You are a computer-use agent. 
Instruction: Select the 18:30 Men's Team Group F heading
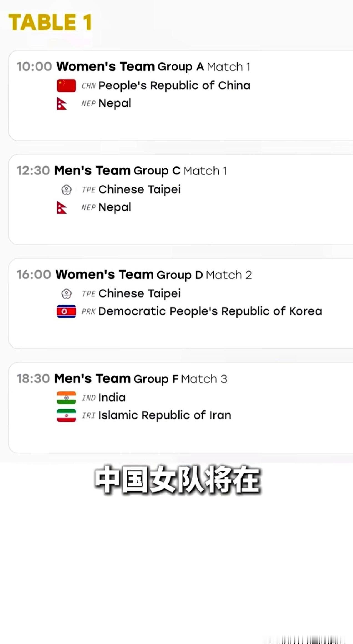(122, 379)
